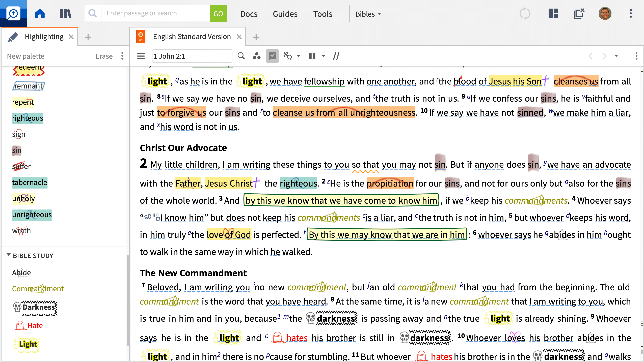Click the search magnifier icon in command box
The height and width of the screenshot is (362, 644).
(x=93, y=13)
